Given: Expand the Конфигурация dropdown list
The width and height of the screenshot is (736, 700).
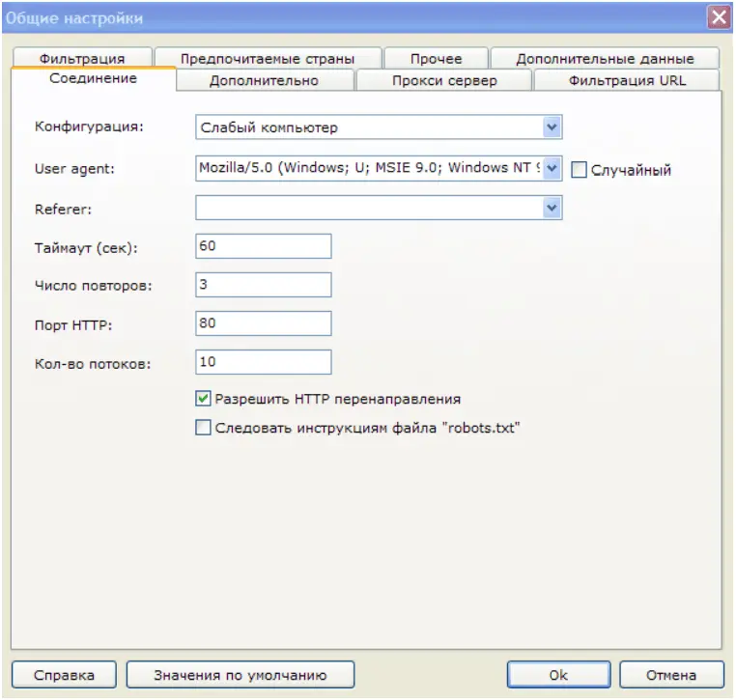Looking at the screenshot, I should tap(552, 127).
